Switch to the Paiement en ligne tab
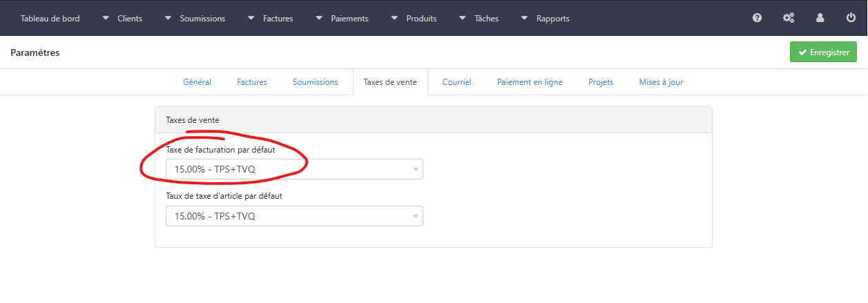 (530, 82)
